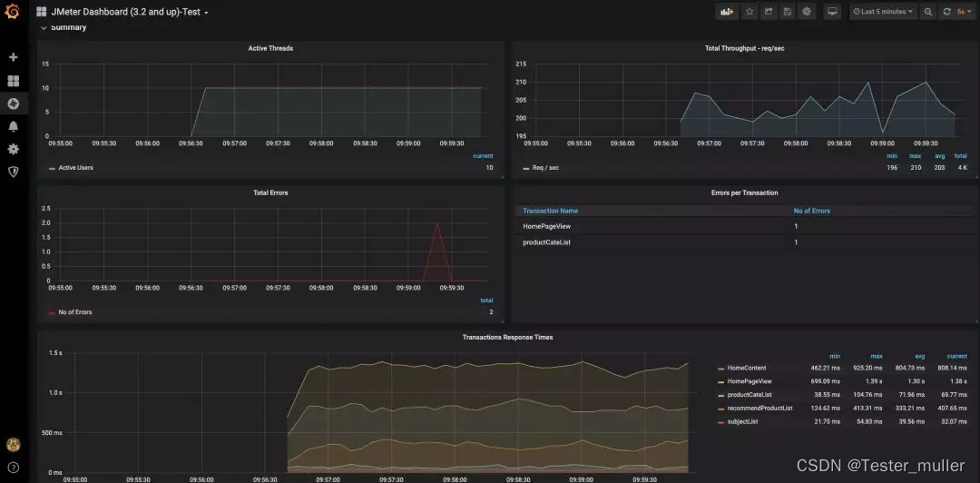Screen dimensions: 980x483
Task: Open the Dashboards icon in sidebar
Action: (x=13, y=81)
